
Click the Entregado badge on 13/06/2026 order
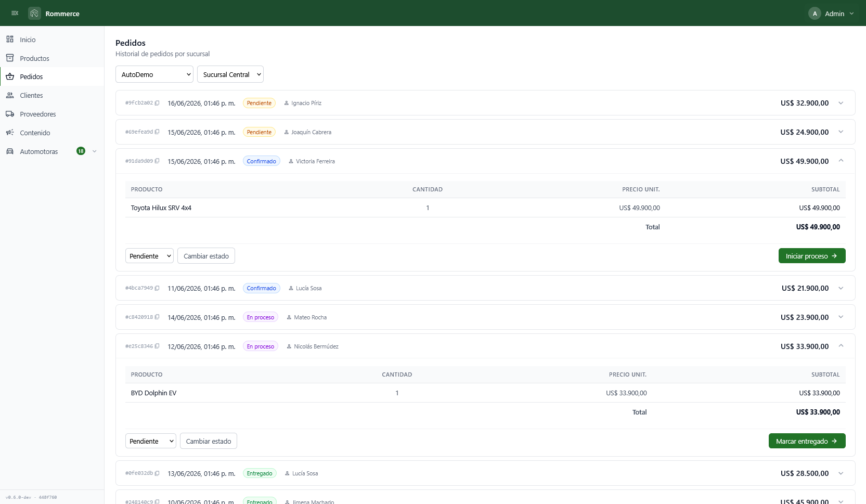(260, 473)
